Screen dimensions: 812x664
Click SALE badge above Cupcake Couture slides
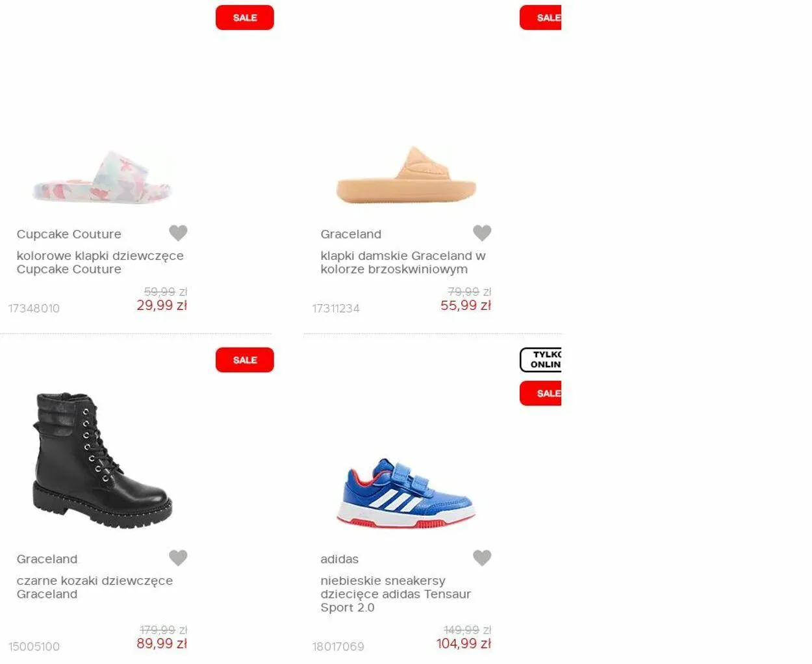pyautogui.click(x=245, y=18)
